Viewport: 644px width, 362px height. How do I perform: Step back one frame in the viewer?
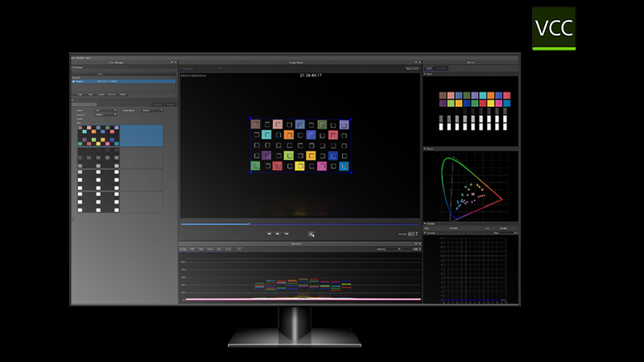pyautogui.click(x=269, y=233)
